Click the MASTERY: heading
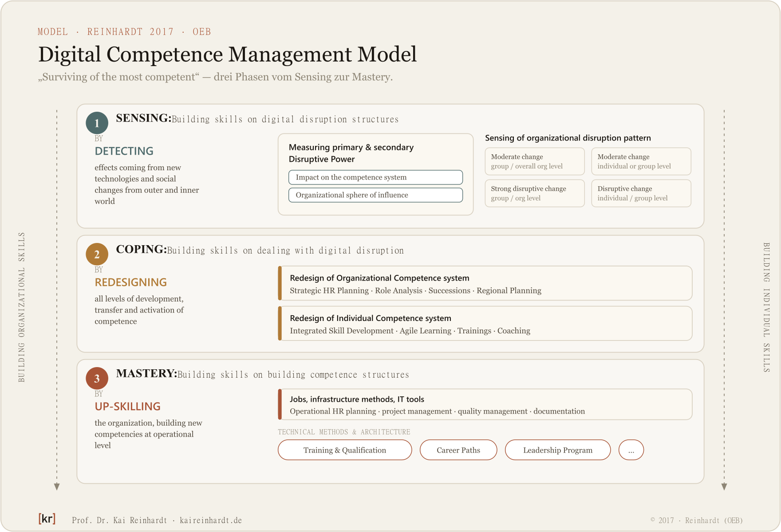 146,373
